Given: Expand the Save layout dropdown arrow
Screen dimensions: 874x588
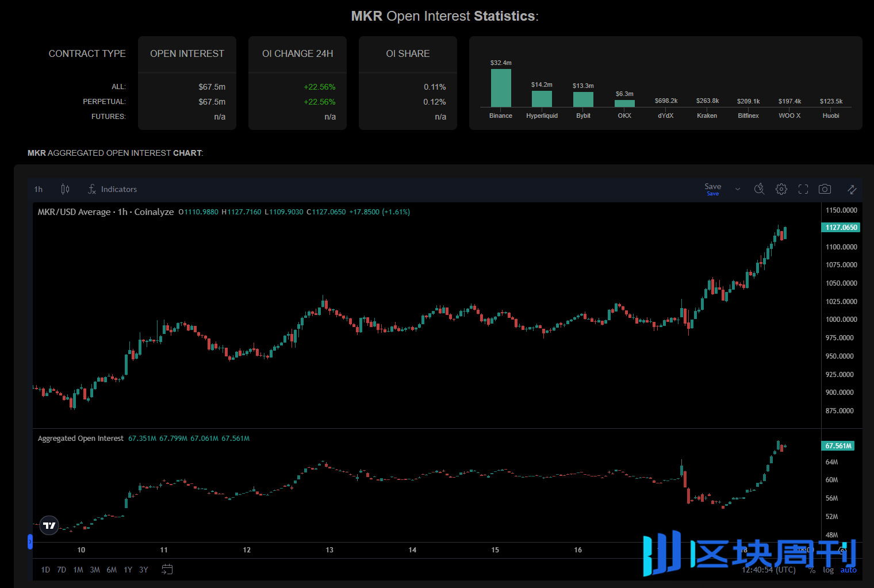Looking at the screenshot, I should tap(738, 189).
